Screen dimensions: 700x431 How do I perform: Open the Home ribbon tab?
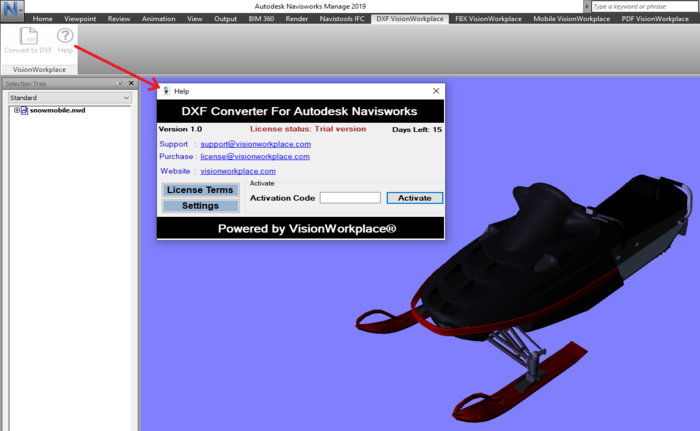click(x=42, y=19)
